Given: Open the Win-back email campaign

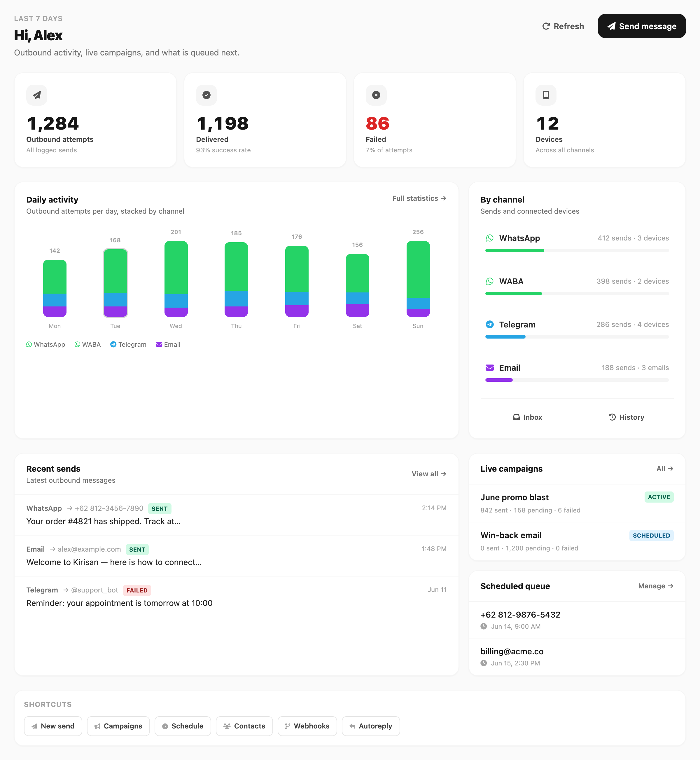Looking at the screenshot, I should pos(577,541).
